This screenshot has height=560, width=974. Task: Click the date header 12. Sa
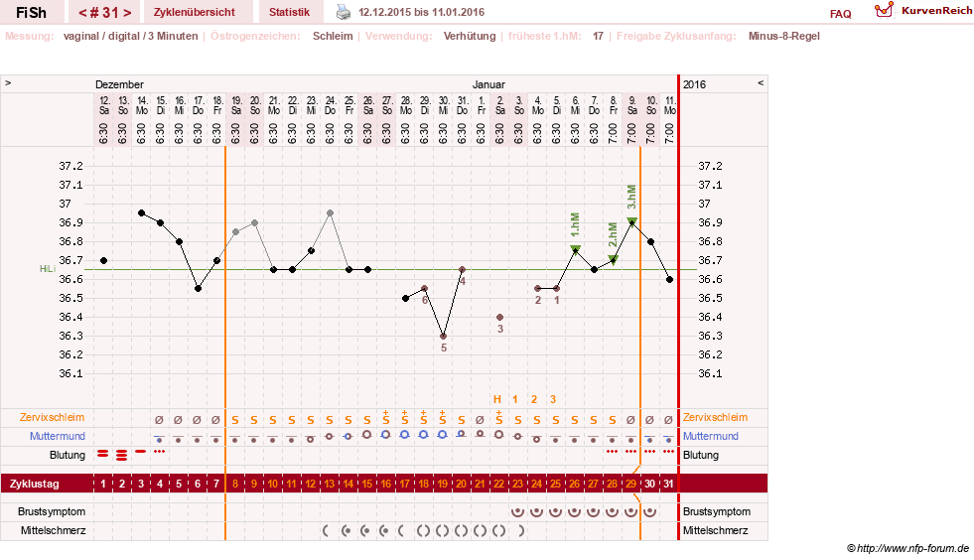[104, 105]
